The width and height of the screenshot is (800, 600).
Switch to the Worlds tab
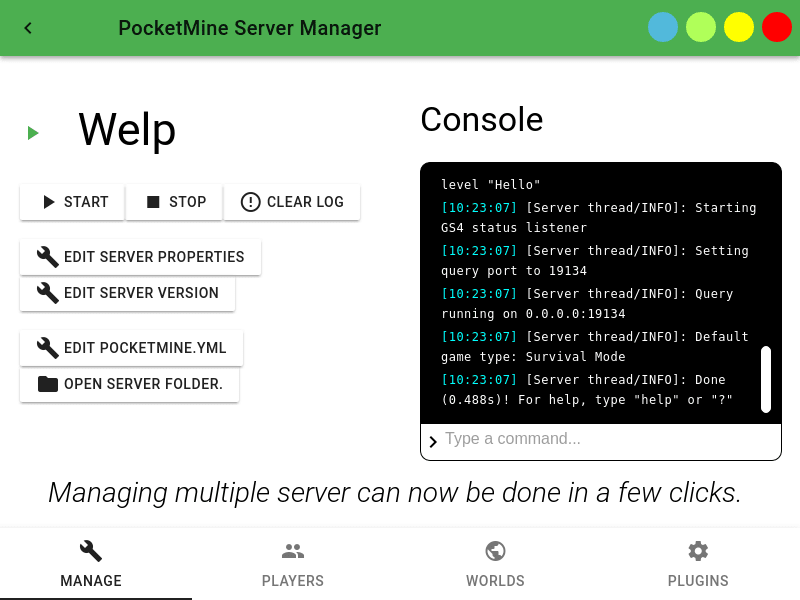tap(495, 564)
